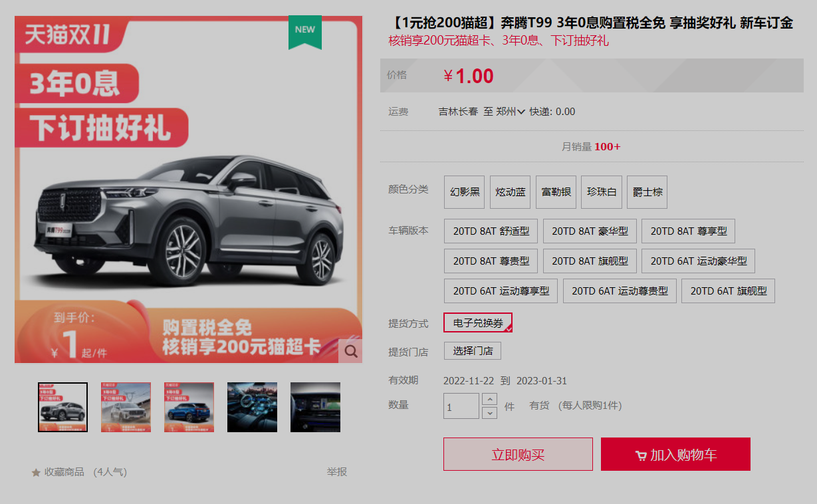Click the 举报 report link
The image size is (817, 504).
pos(337,472)
